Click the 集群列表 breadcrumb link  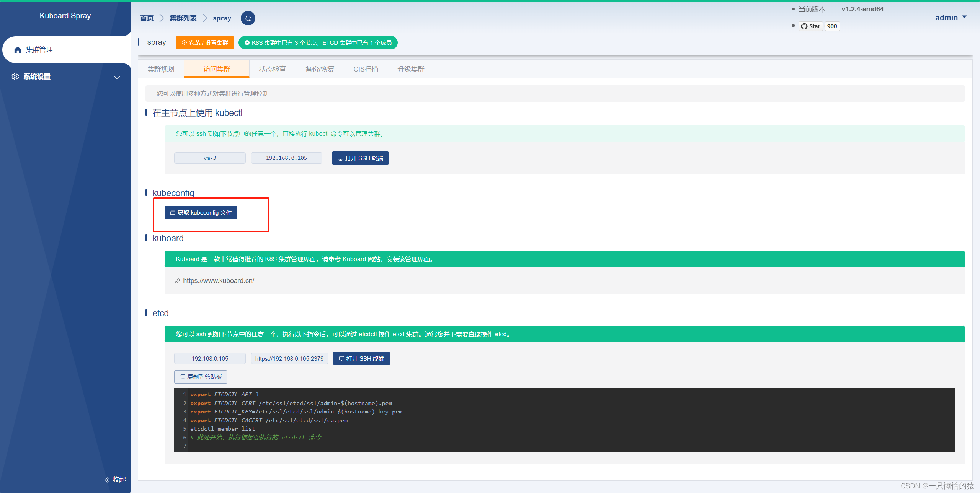183,18
